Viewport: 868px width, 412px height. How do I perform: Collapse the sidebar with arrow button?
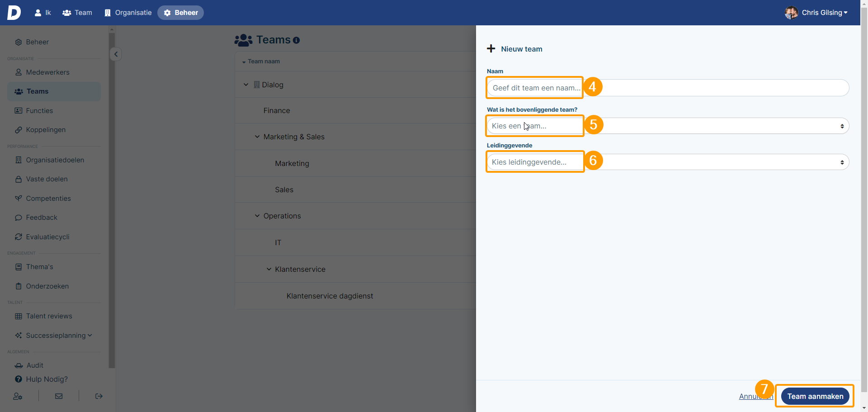(x=116, y=54)
